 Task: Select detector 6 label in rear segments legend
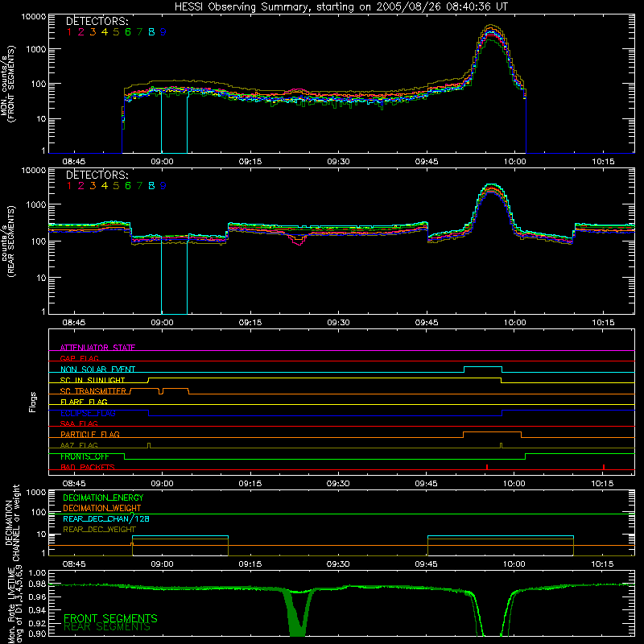click(128, 186)
